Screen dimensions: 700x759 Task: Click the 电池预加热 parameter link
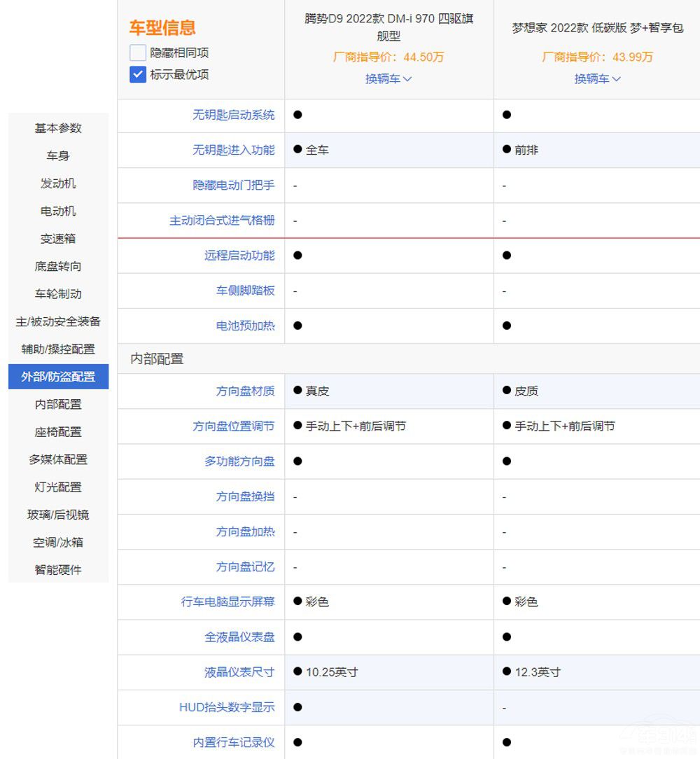[245, 326]
